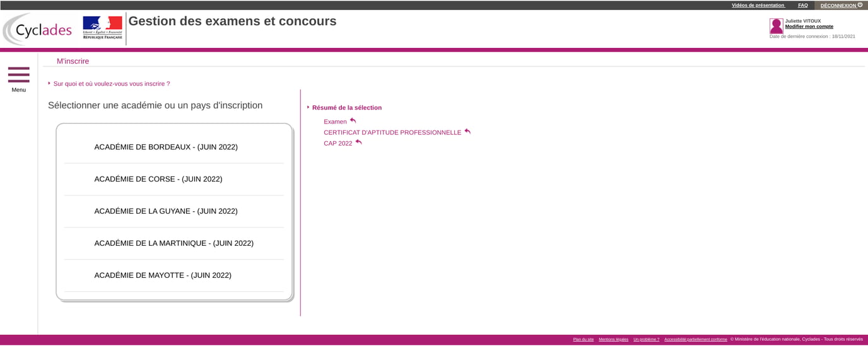Select Académie de la Guyane - (Juin 2022)

(x=174, y=212)
